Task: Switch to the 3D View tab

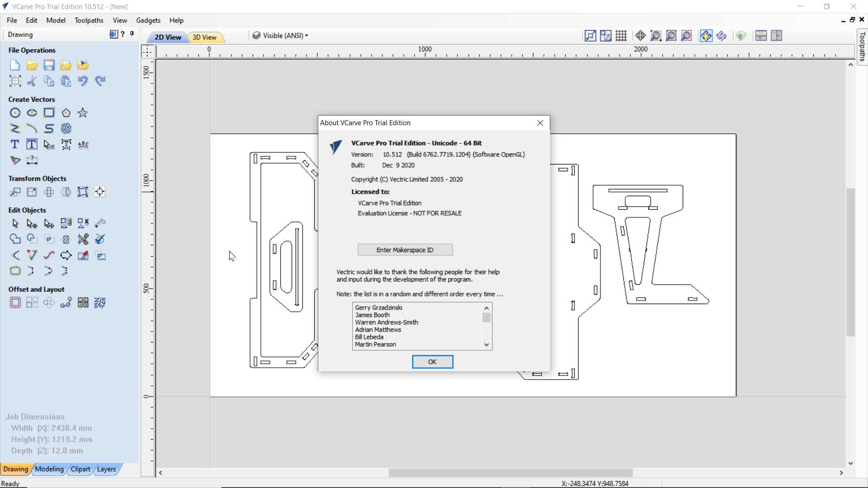Action: 204,37
